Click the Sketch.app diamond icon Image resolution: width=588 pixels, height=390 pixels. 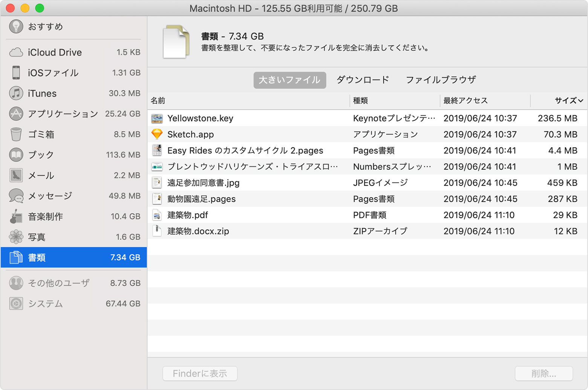coord(157,134)
